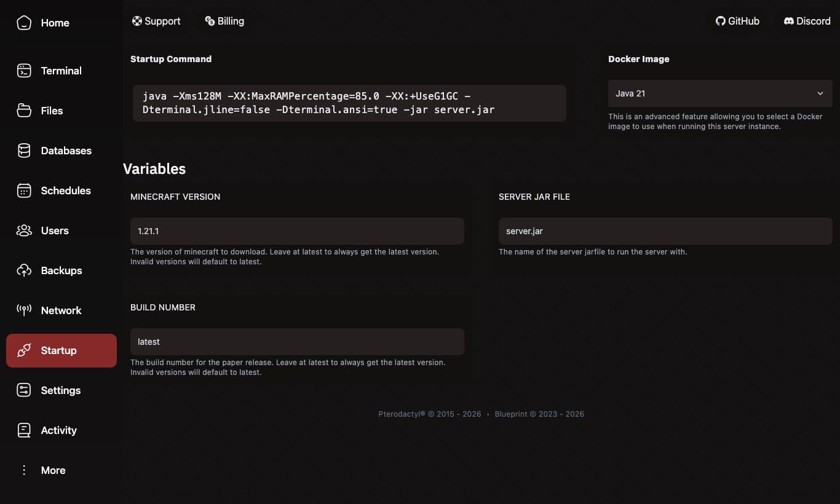Screen dimensions: 840x504
Task: Open the Discord link text
Action: click(814, 21)
